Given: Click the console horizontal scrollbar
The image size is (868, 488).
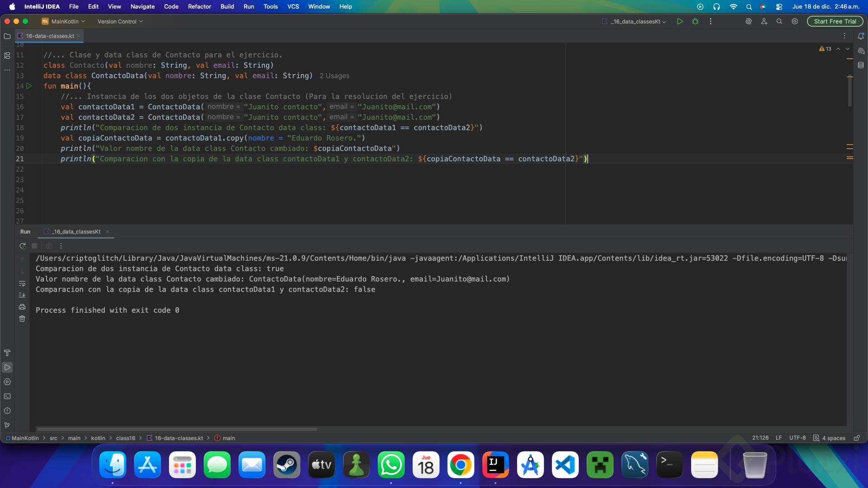Looking at the screenshot, I should point(177,429).
